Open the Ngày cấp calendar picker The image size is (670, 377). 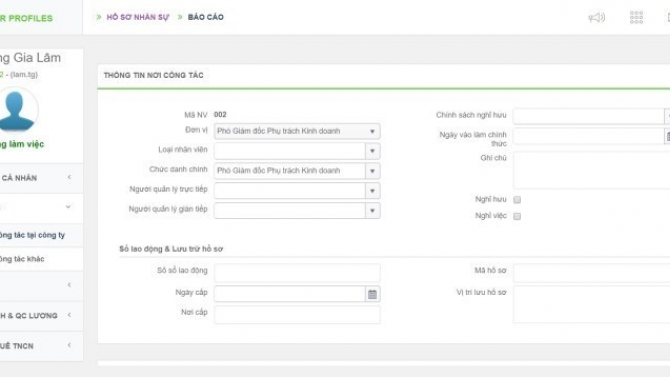click(x=372, y=294)
